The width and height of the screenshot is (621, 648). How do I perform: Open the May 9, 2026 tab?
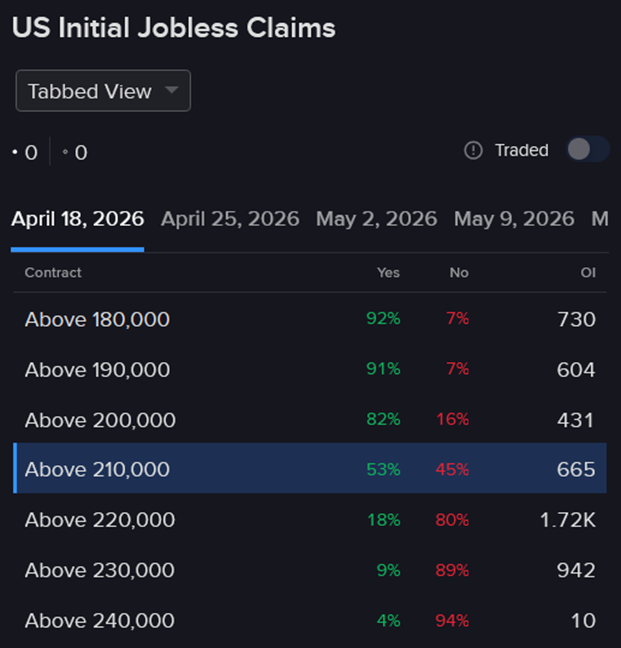(514, 218)
